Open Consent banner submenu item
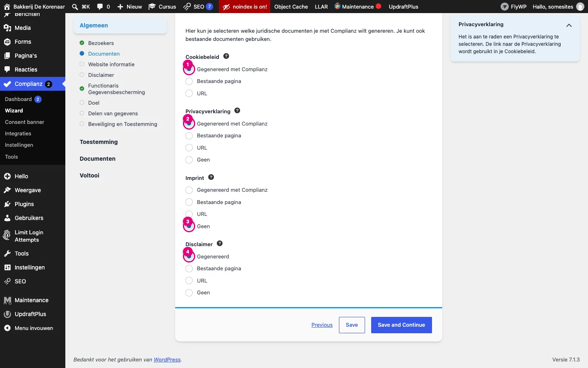Screen dimensions: 588x368 (24, 122)
